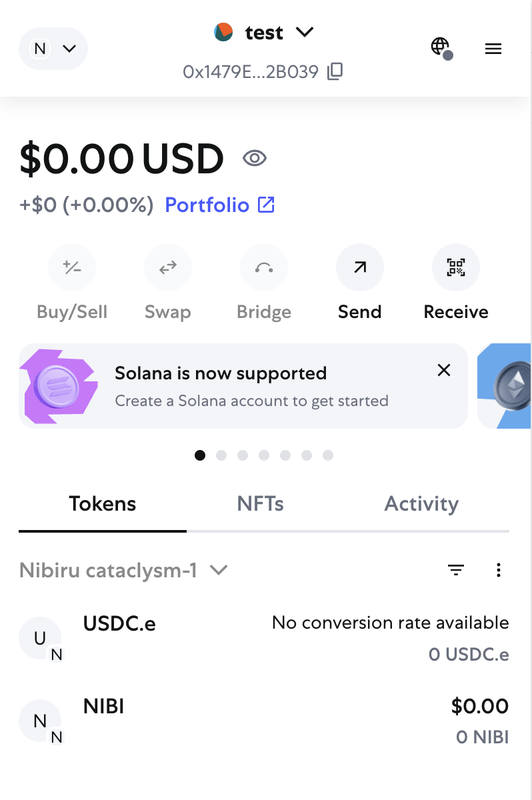The image size is (532, 800).
Task: Open the globe connected sites icon
Action: [x=441, y=47]
